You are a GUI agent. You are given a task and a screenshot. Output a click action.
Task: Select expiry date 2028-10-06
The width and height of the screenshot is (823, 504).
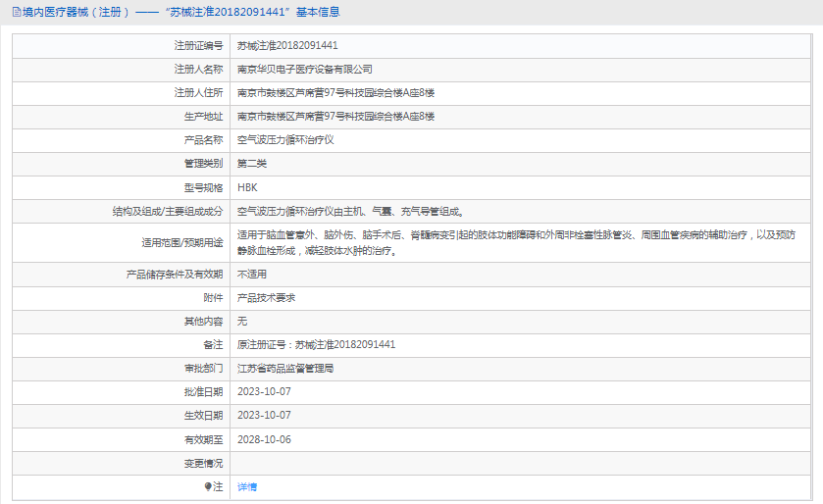[x=264, y=439]
